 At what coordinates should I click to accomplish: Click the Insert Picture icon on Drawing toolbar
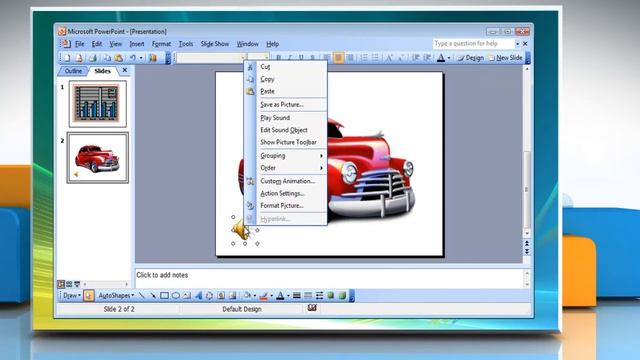[232, 296]
